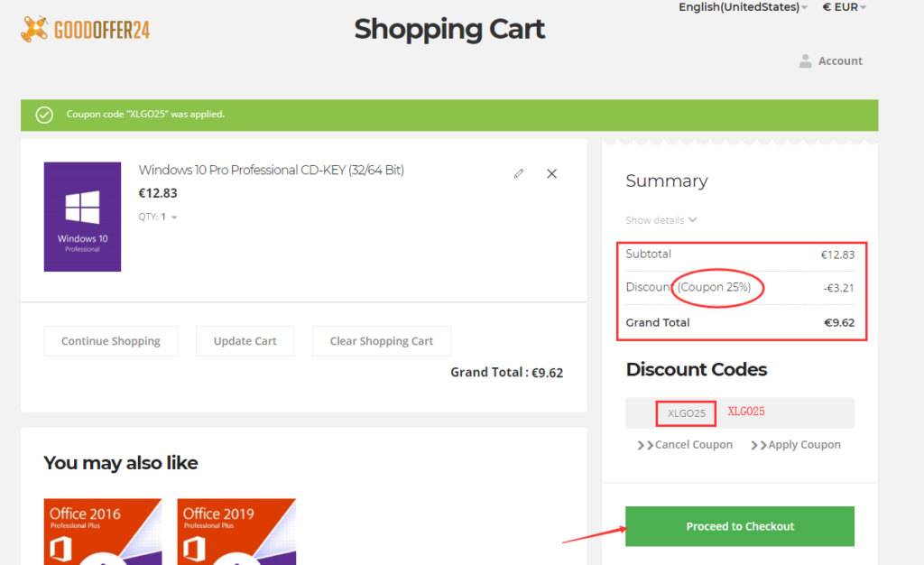Open the EUR currency dropdown
The image size is (924, 565).
coord(844,7)
